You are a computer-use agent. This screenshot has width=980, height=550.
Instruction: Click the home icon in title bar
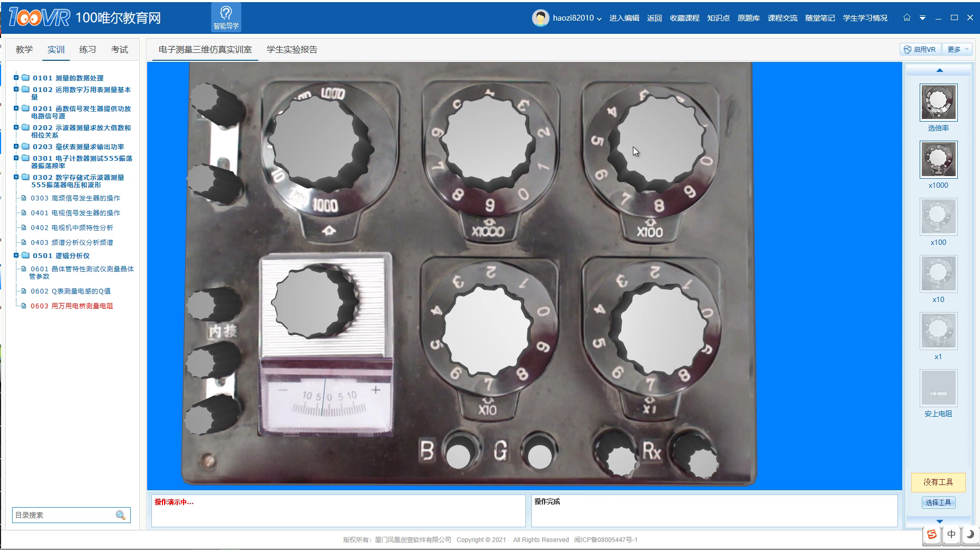point(906,17)
